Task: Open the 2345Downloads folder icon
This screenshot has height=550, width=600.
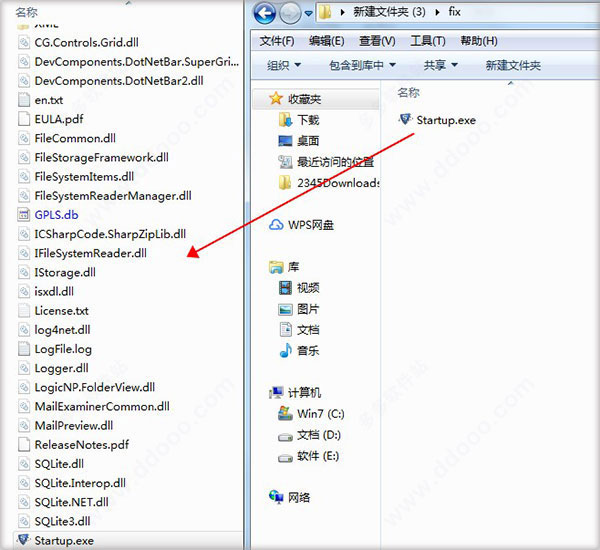Action: [x=285, y=183]
